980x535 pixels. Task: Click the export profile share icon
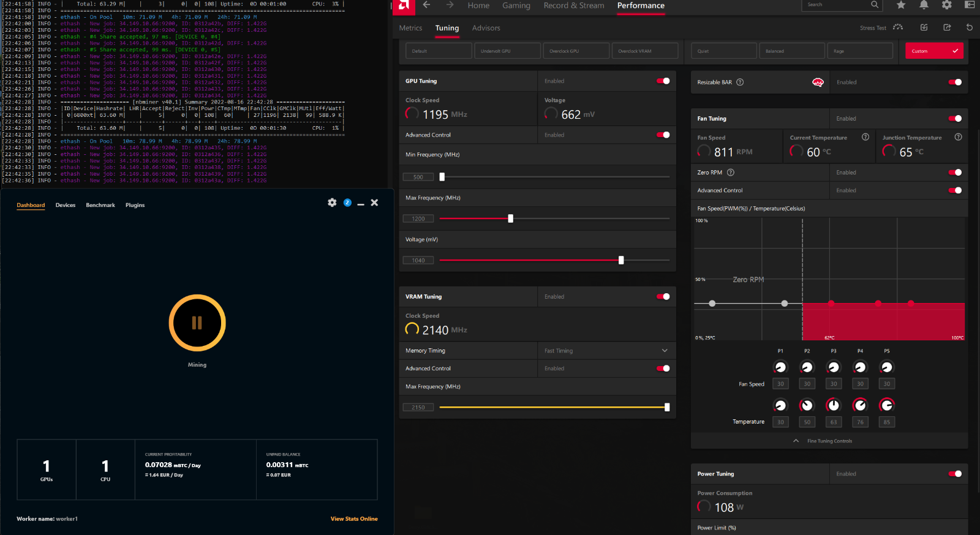pyautogui.click(x=947, y=28)
